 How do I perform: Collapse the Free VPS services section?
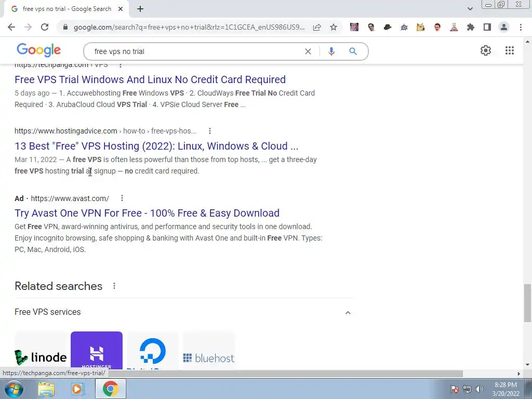click(348, 312)
